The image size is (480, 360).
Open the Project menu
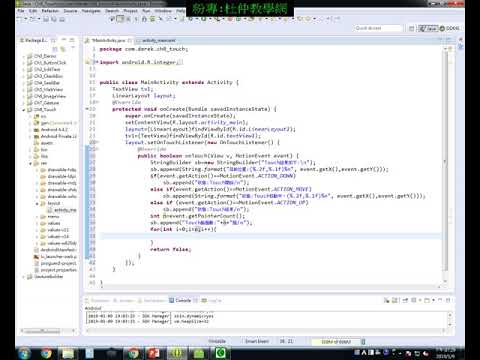[130, 11]
